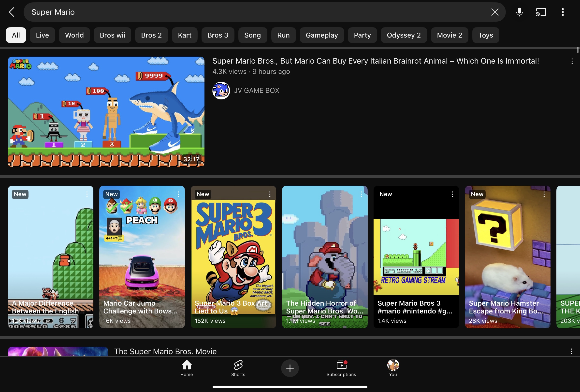Select the Bros 3 filter chip

click(218, 35)
